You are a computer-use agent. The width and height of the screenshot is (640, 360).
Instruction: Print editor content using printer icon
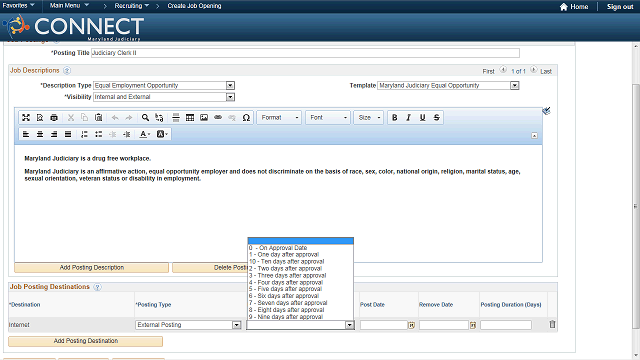(x=54, y=118)
